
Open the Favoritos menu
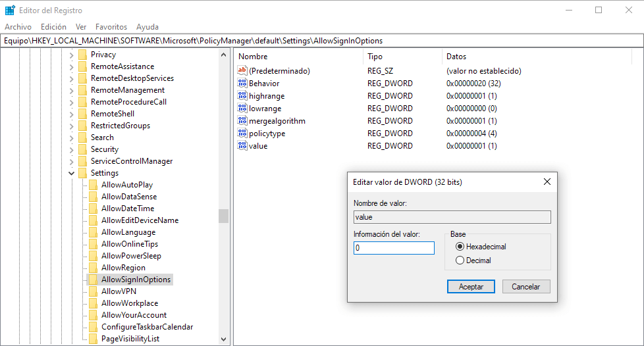111,27
